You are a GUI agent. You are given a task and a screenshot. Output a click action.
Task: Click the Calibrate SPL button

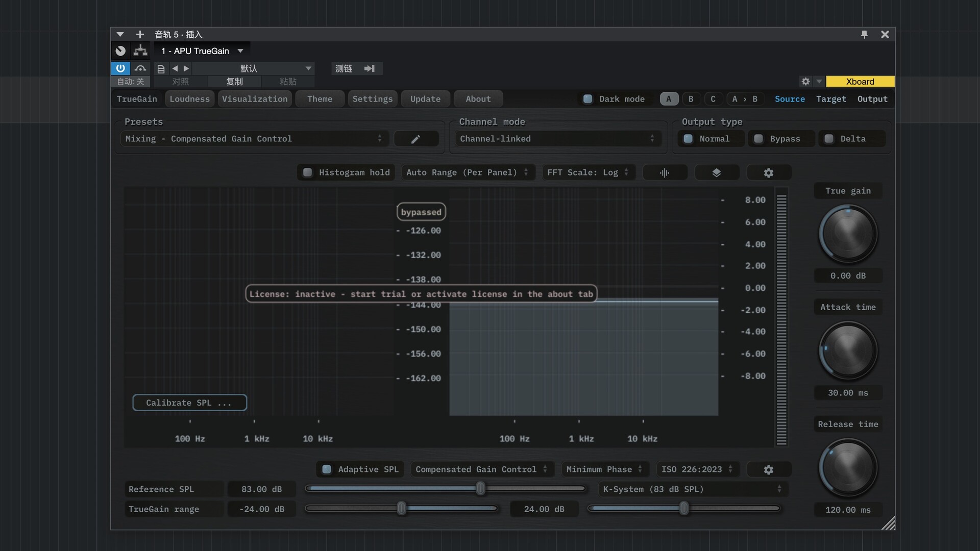coord(189,403)
